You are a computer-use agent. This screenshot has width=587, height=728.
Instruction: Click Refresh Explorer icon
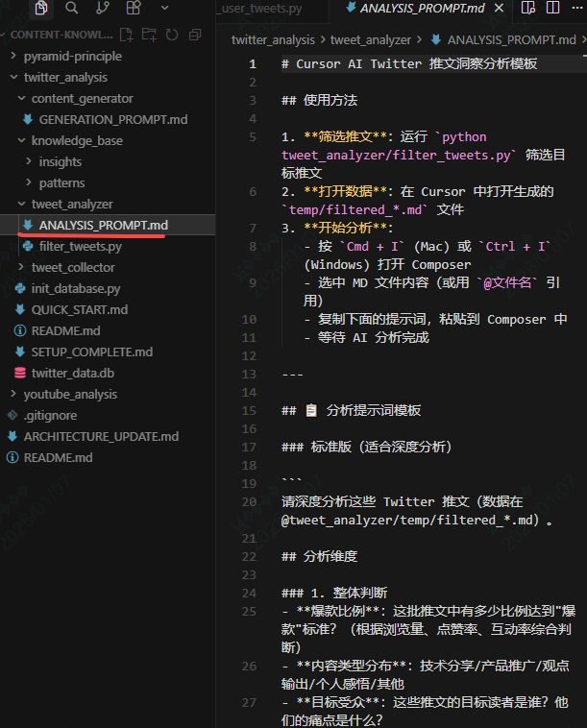pos(172,35)
